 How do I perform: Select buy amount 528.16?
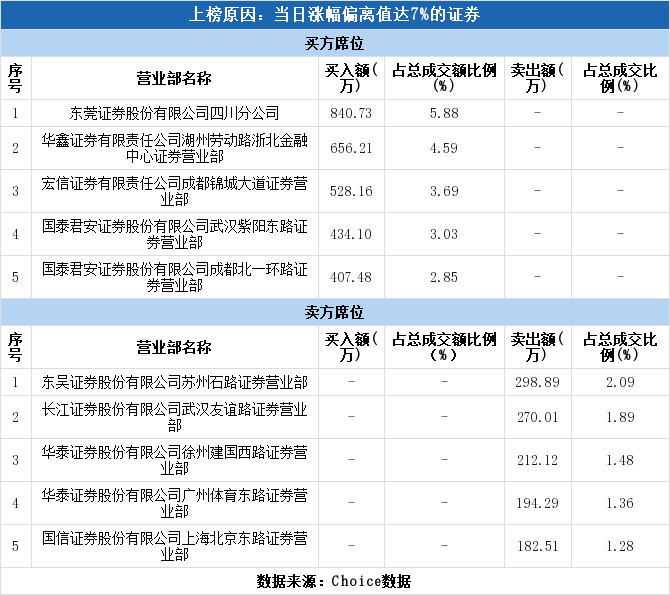click(351, 191)
